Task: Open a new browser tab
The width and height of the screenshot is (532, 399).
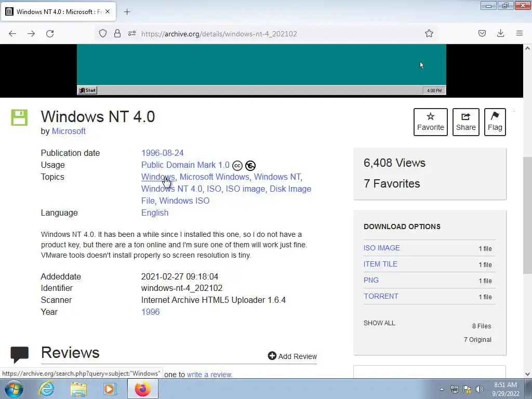Action: [127, 12]
